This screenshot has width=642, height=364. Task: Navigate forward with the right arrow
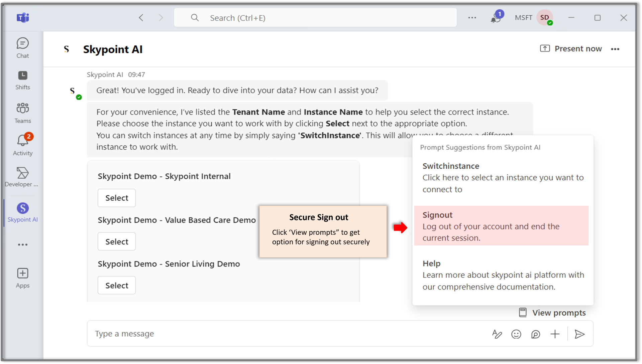[x=161, y=18]
